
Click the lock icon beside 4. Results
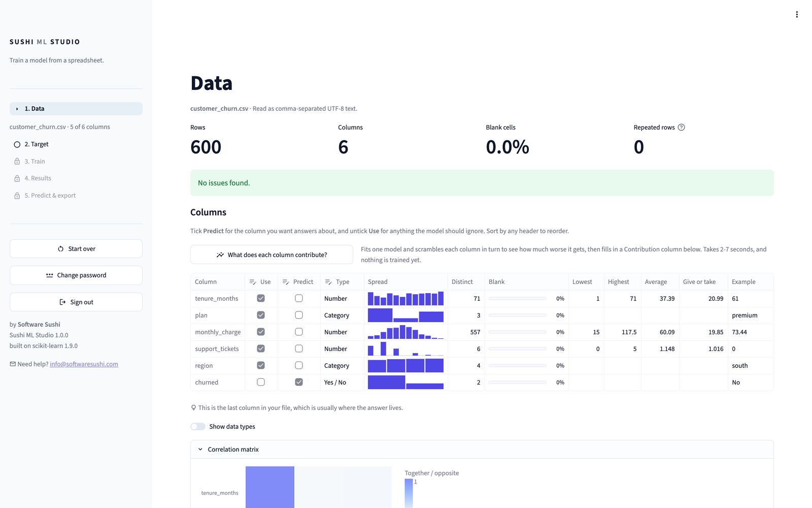(17, 178)
